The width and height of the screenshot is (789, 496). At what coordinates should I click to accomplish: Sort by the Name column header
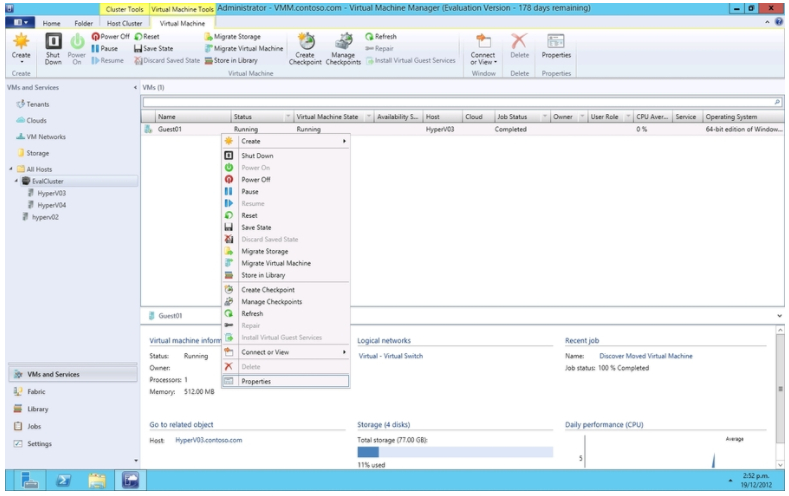193,117
